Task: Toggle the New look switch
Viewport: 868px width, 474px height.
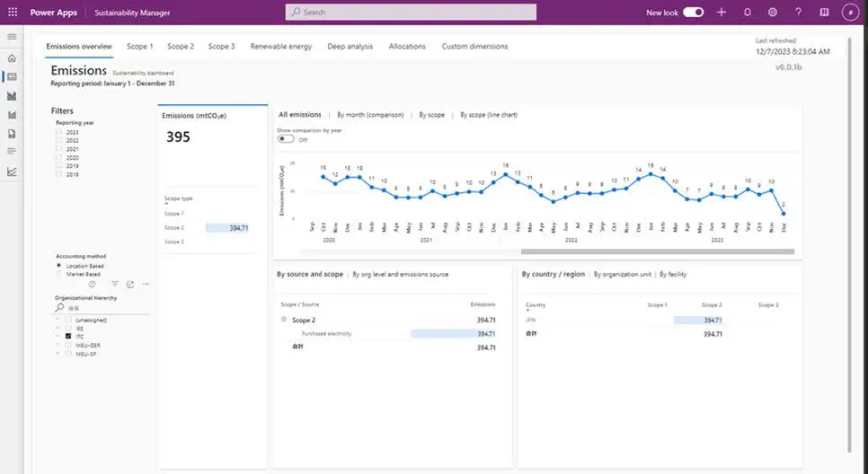Action: click(694, 13)
